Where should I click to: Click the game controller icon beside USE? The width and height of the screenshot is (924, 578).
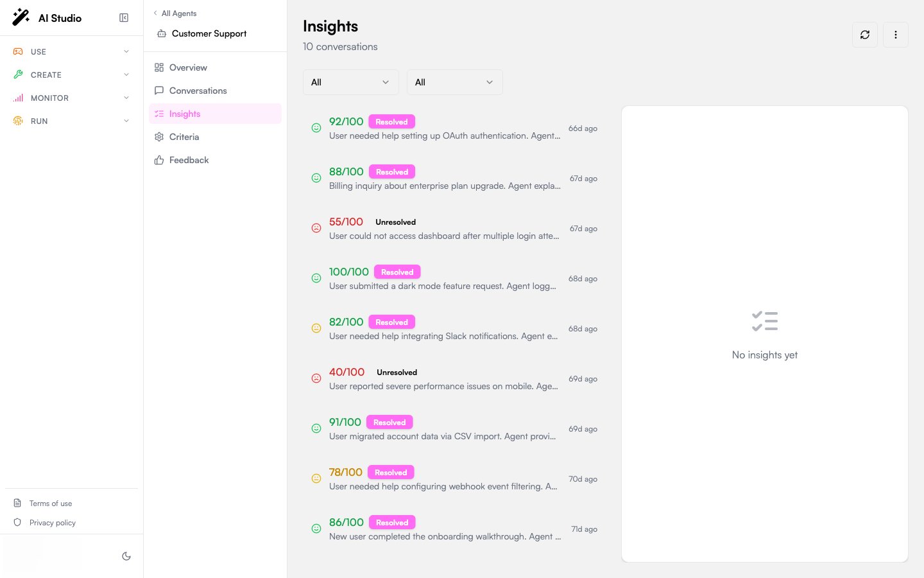(x=18, y=51)
